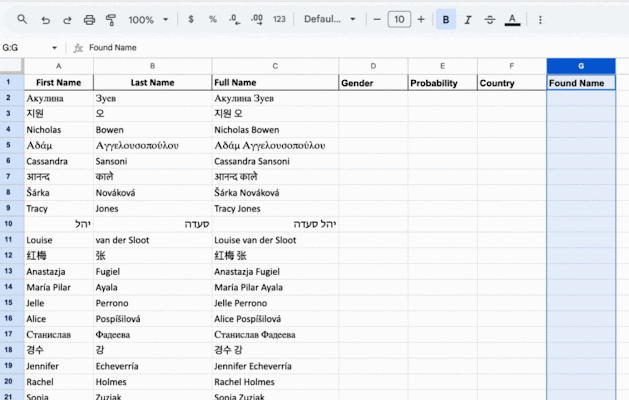Select row 4 header

coord(12,130)
